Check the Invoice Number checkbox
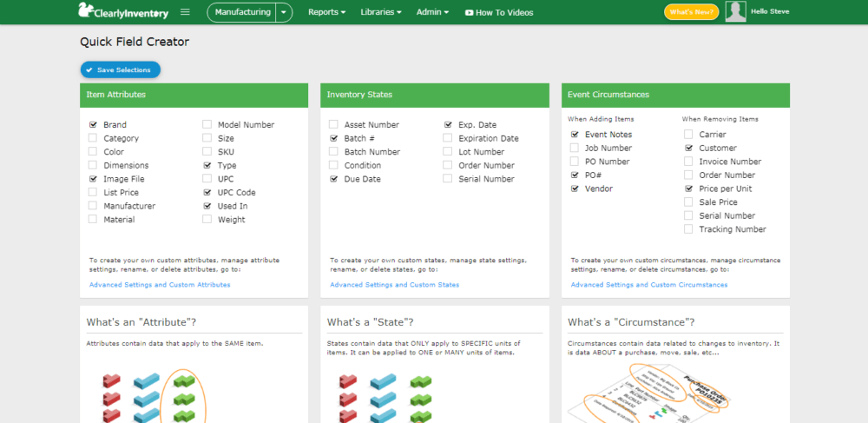The image size is (868, 423). click(x=688, y=161)
